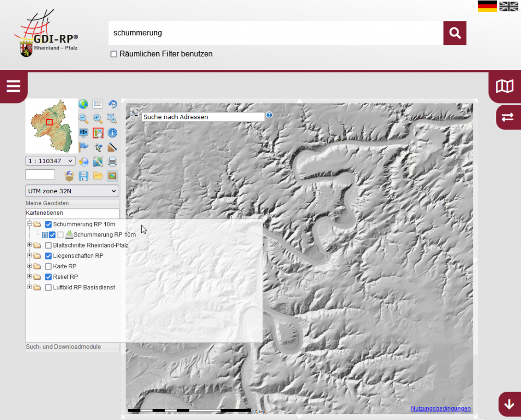This screenshot has height=420, width=521.
Task: Open the legend list icon
Action: pos(97,104)
